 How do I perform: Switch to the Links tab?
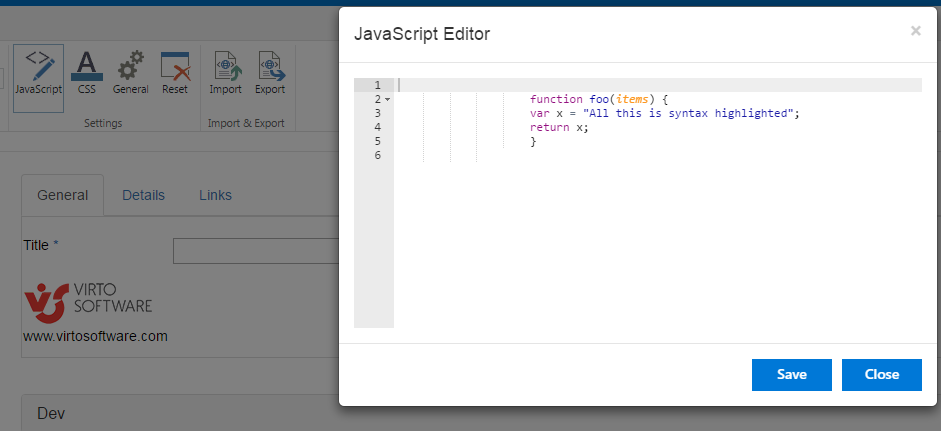pos(215,195)
